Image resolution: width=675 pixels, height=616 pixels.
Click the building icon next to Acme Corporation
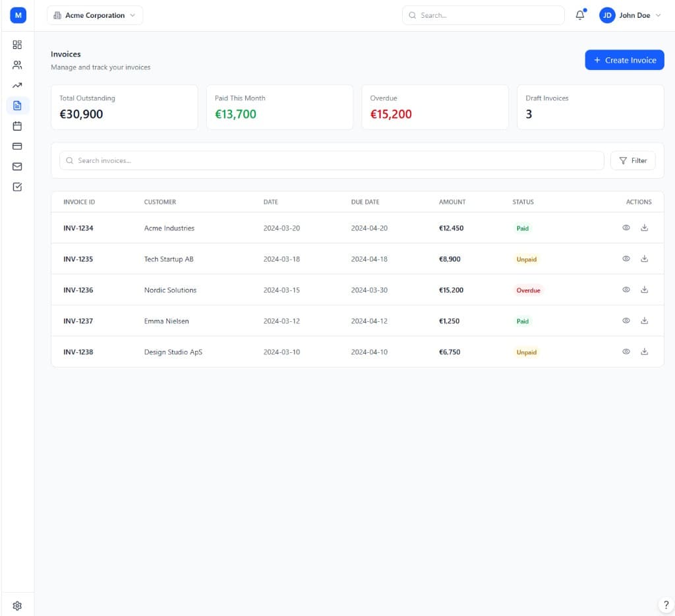click(57, 16)
